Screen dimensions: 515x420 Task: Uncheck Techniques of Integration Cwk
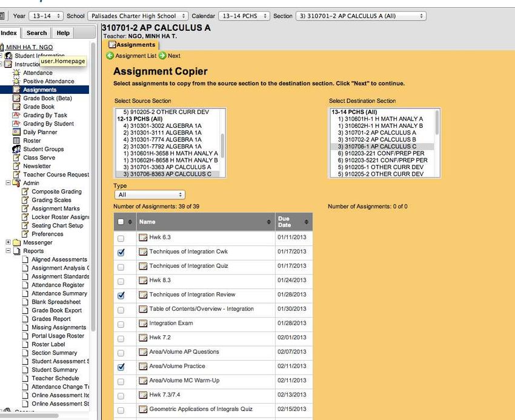121,252
